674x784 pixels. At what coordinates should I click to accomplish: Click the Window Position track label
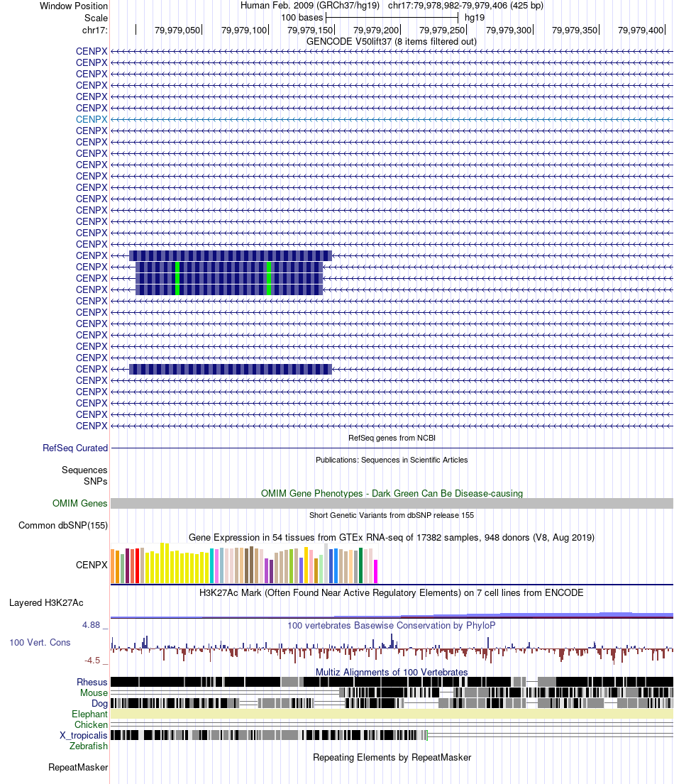(74, 6)
